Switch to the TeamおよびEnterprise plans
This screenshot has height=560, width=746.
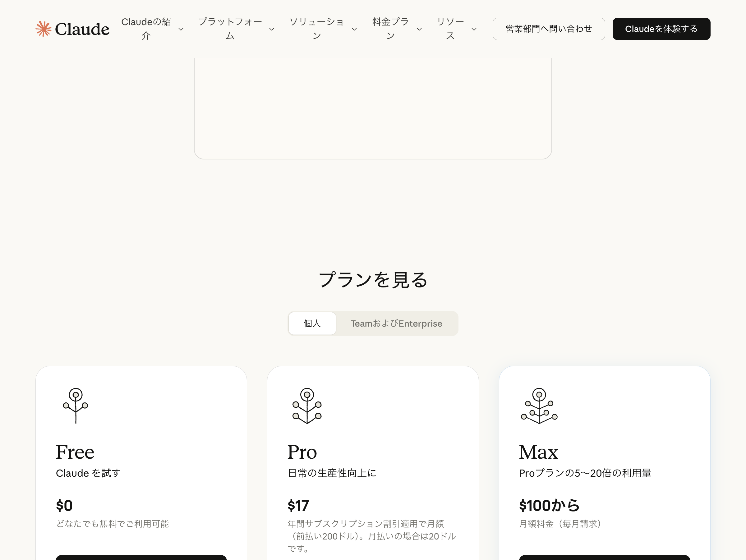(x=396, y=323)
